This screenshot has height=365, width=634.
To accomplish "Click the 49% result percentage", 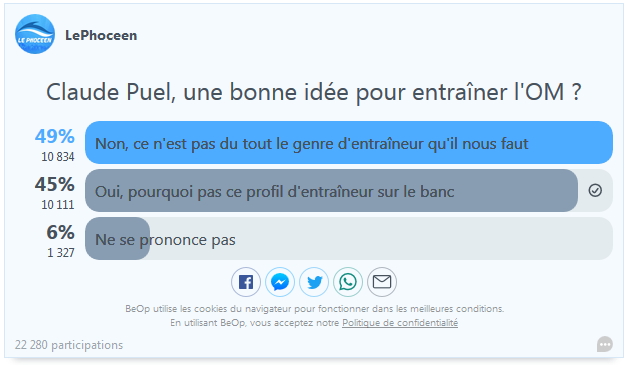I will pos(55,136).
